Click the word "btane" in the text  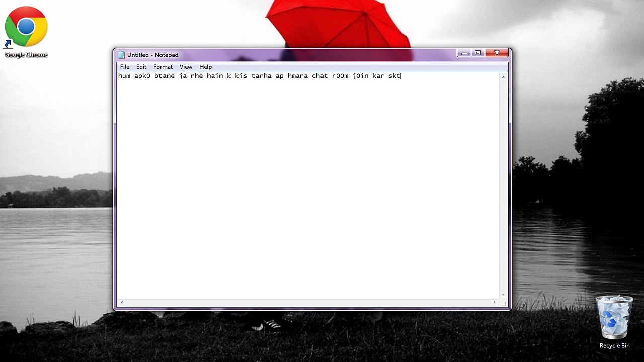[164, 76]
